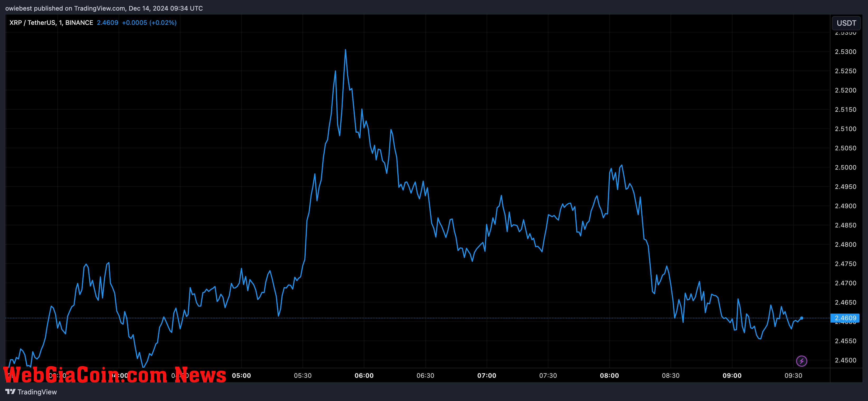Click the TradingView logo icon
This screenshot has height=401, width=868.
[11, 391]
